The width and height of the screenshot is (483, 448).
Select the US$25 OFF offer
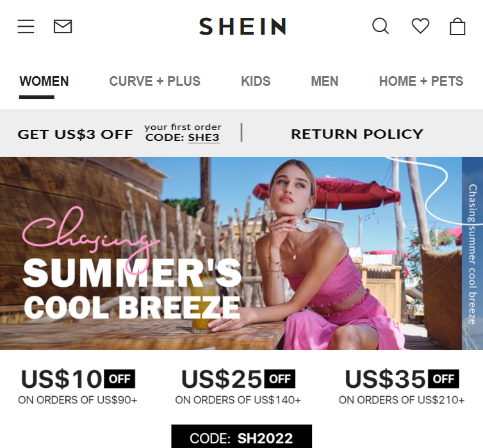pos(238,387)
